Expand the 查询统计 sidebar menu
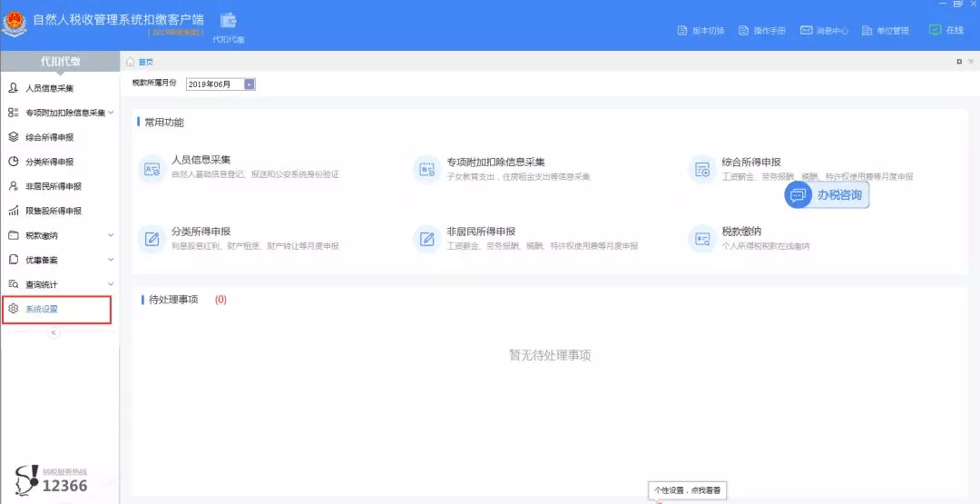The height and width of the screenshot is (504, 980). [111, 284]
